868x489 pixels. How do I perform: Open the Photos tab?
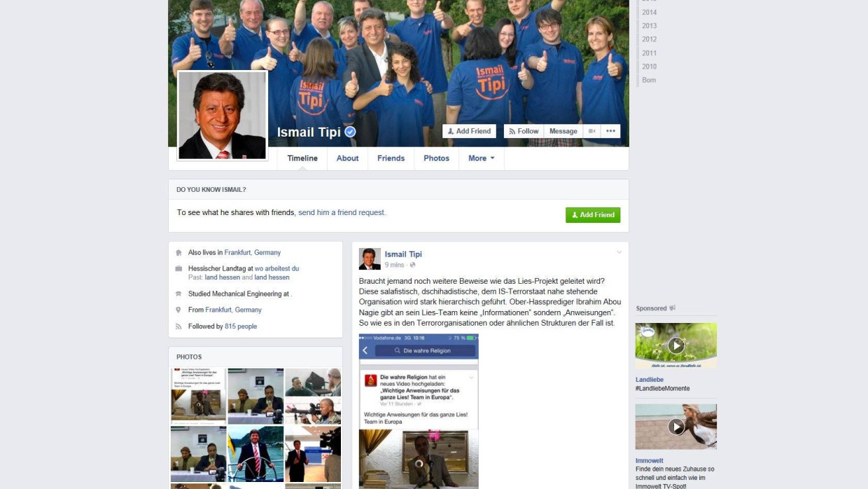point(436,158)
